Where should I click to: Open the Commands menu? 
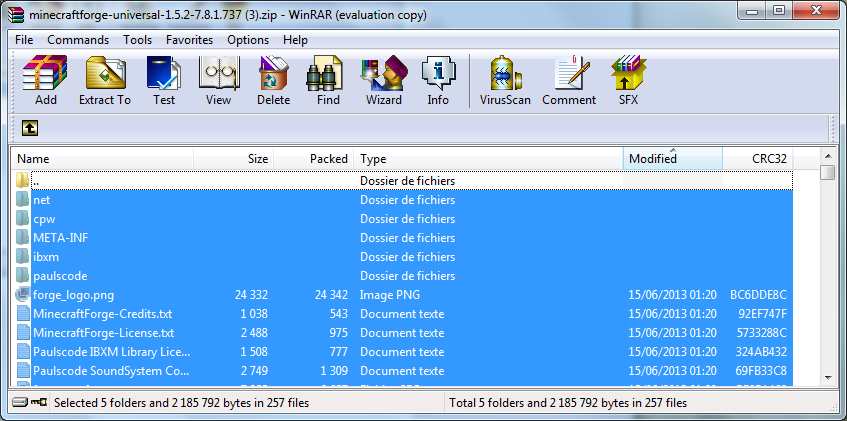click(x=78, y=40)
